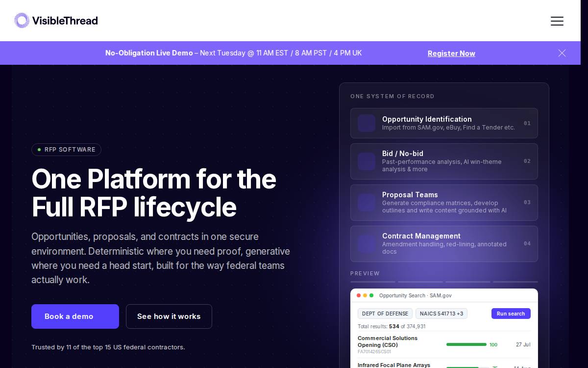Select the Contract Management step title
This screenshot has width=588, height=368.
421,236
